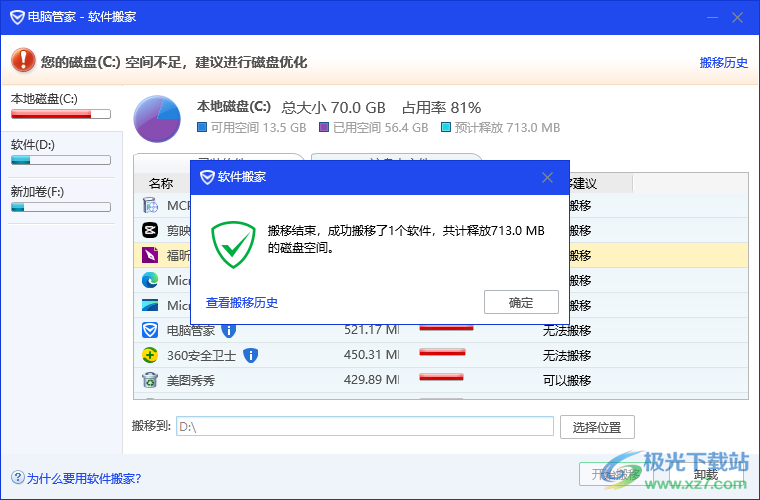This screenshot has height=500, width=760.
Task: Click D: drive usage bar
Action: click(61, 160)
